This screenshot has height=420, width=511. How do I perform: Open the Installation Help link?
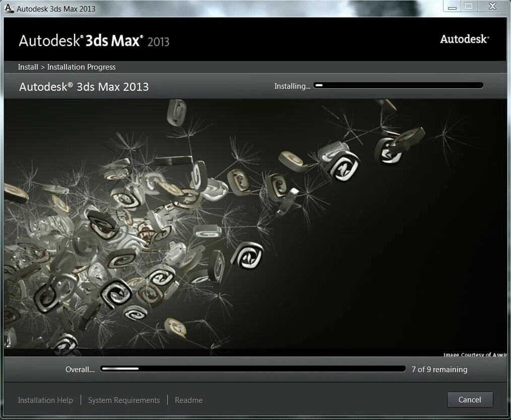click(x=45, y=400)
